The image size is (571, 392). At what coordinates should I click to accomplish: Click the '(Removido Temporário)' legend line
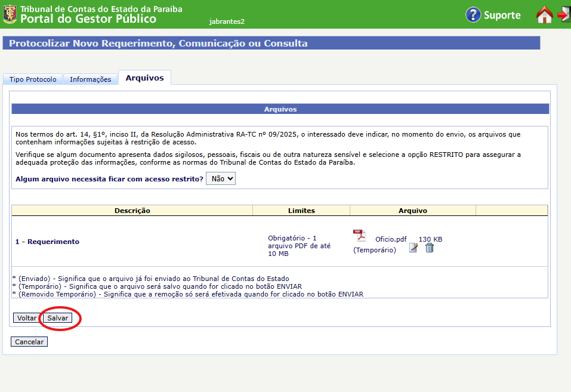188,294
